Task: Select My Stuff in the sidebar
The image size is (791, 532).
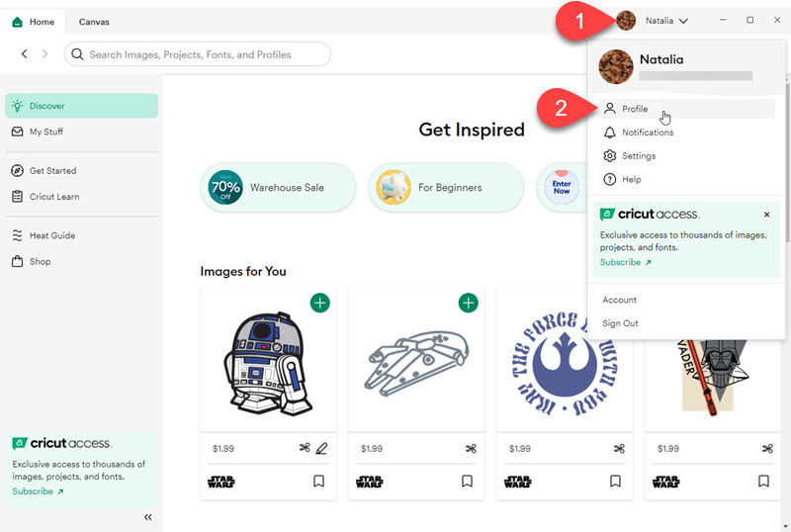Action: [46, 132]
